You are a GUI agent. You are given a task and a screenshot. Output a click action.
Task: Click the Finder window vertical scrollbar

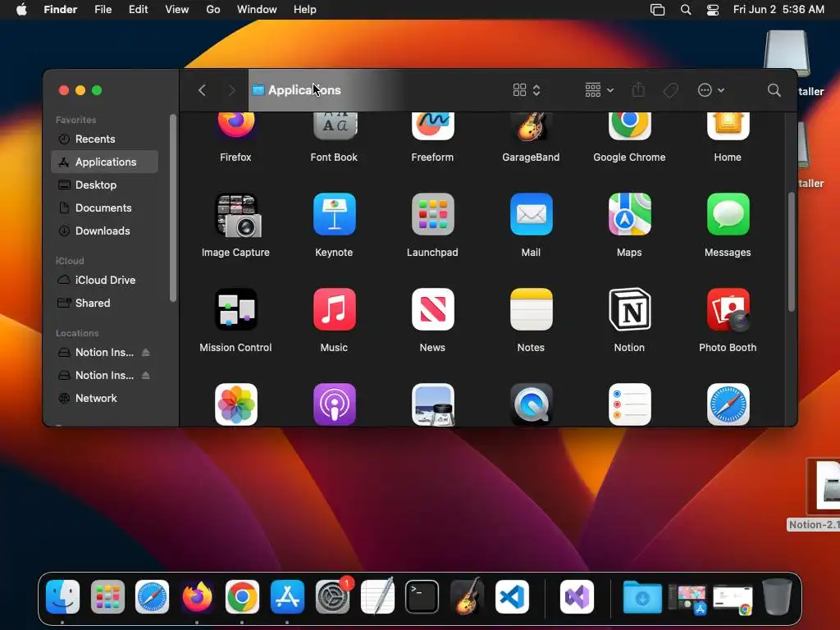(792, 252)
